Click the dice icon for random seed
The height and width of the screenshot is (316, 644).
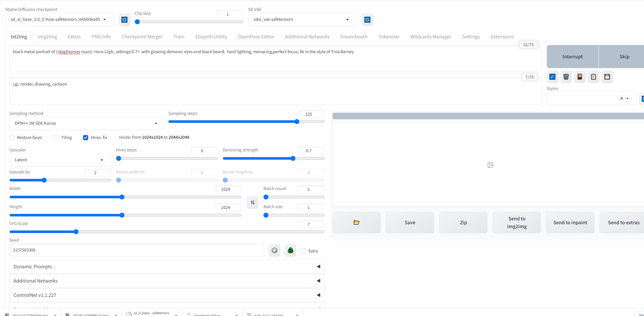tap(274, 250)
